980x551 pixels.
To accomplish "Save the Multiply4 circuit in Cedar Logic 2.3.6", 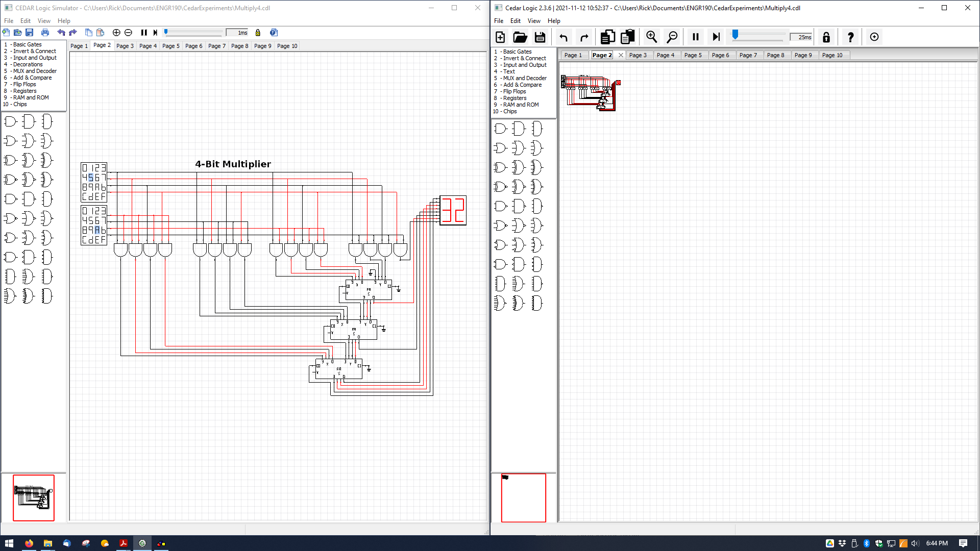I will click(540, 37).
